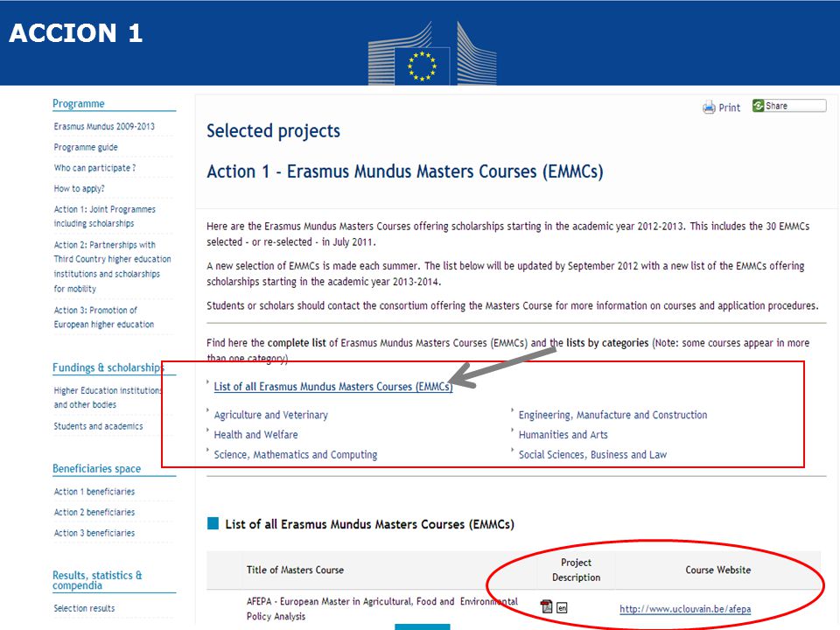Open List of all Erasmus Mundus Masters Courses link
The height and width of the screenshot is (630, 840).
tap(333, 387)
